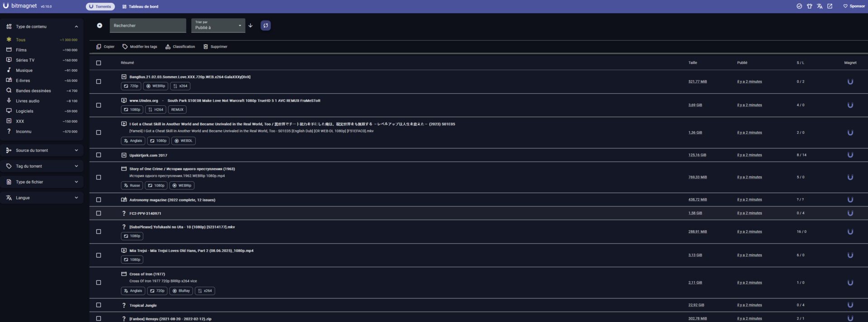Click the 'Supprimer' button
The image size is (868, 322).
(215, 47)
